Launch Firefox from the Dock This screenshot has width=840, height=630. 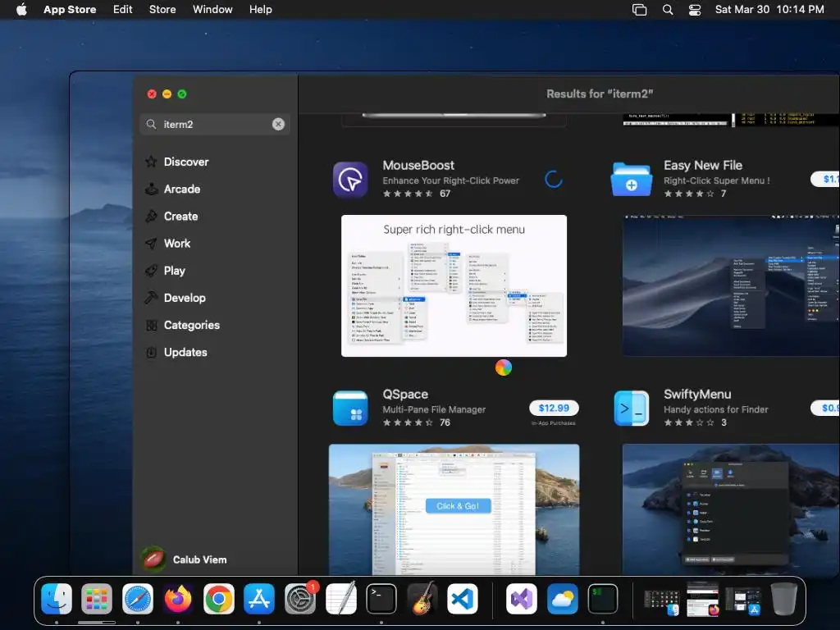pyautogui.click(x=178, y=599)
